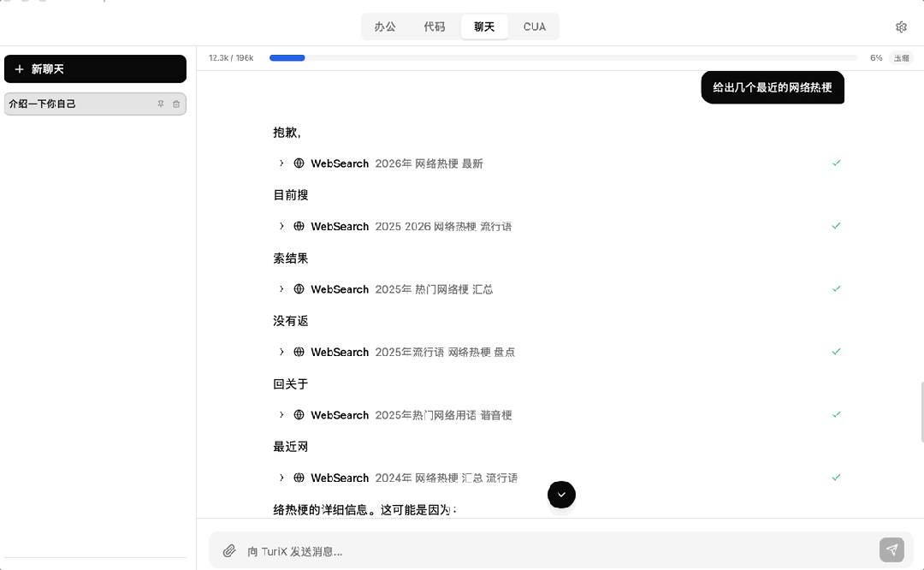The width and height of the screenshot is (924, 570).
Task: Switch to the 代码 tab
Action: (435, 27)
